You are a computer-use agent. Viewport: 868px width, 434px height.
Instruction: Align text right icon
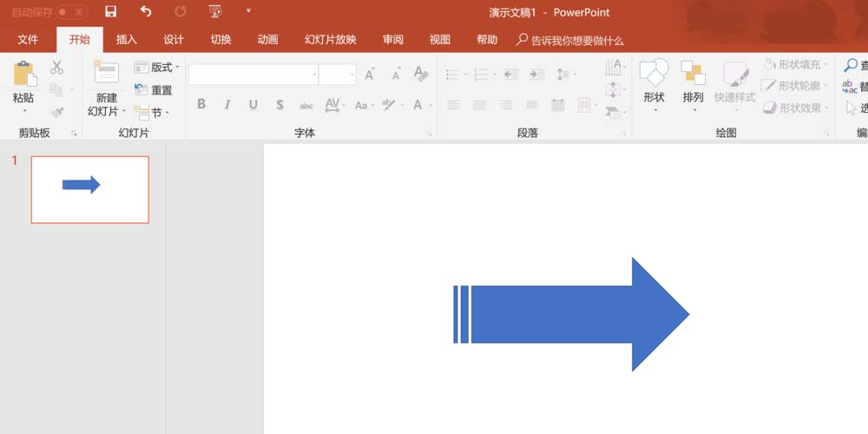pyautogui.click(x=505, y=105)
